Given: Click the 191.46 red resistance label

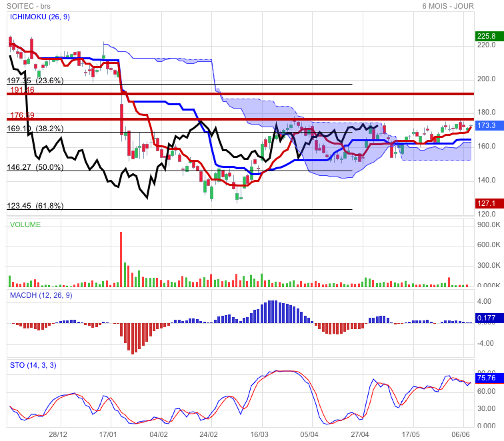Looking at the screenshot, I should point(22,90).
